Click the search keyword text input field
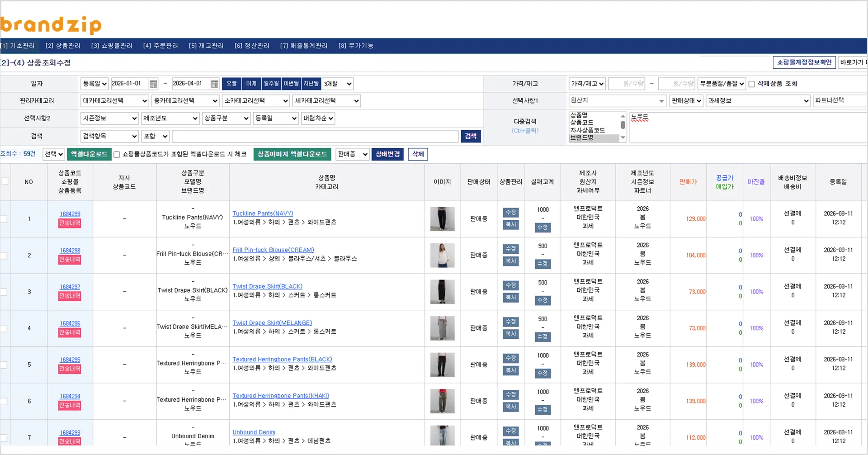 315,136
